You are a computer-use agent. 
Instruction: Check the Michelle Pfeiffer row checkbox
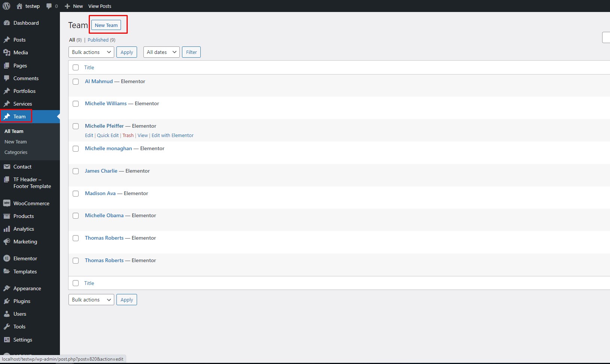coord(76,126)
